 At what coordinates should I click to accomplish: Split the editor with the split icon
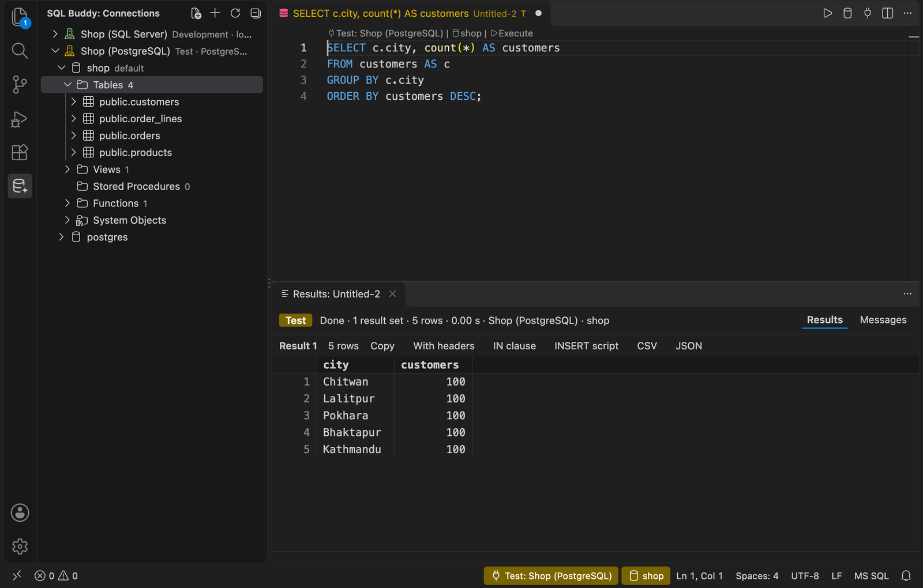click(888, 13)
